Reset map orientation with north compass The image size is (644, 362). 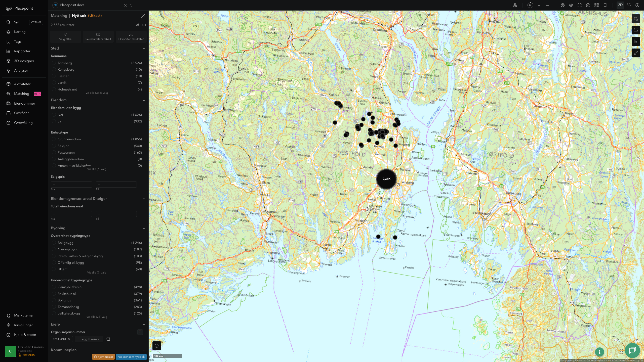[530, 5]
